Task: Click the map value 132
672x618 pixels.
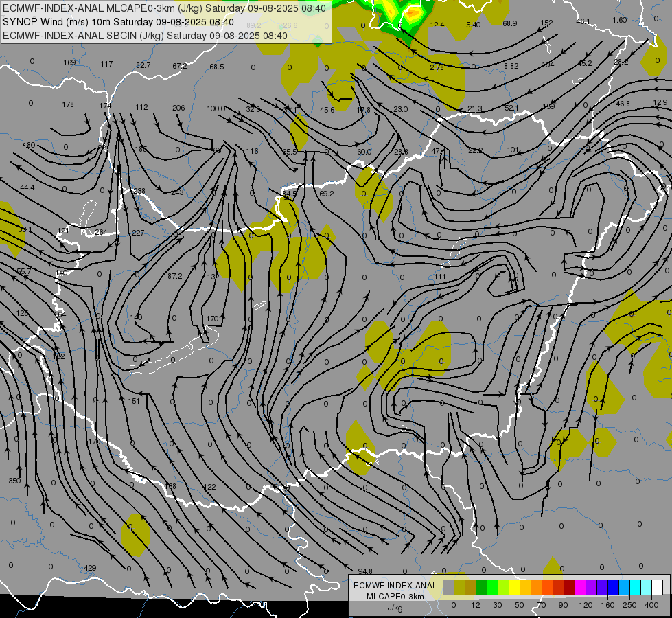Action: point(213,277)
